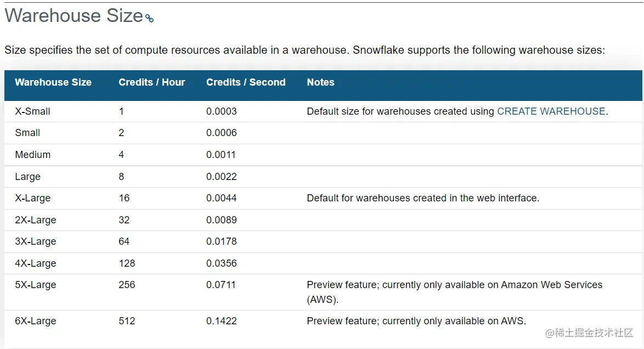Select the X-Large row label
This screenshot has height=349, width=644.
click(33, 198)
